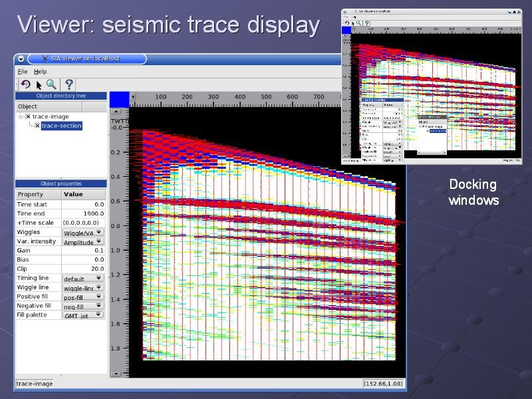Click the blue corner square above the TWT axis

click(118, 100)
